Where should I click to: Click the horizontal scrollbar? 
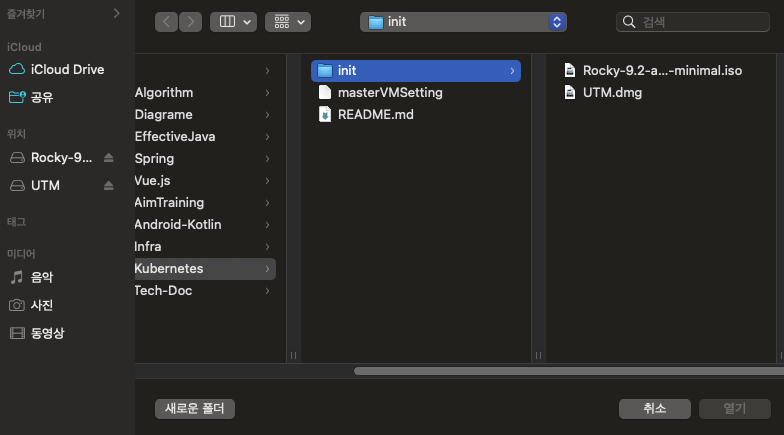point(568,371)
